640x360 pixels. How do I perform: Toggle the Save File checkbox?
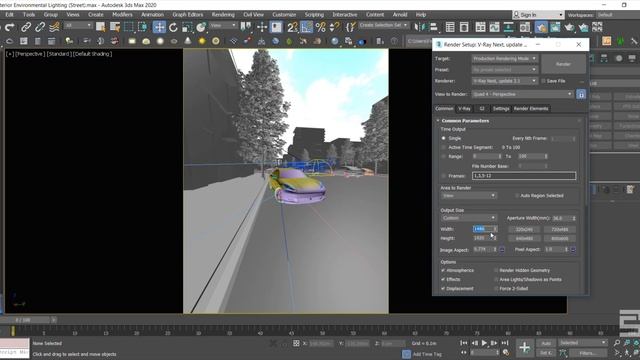(x=543, y=81)
